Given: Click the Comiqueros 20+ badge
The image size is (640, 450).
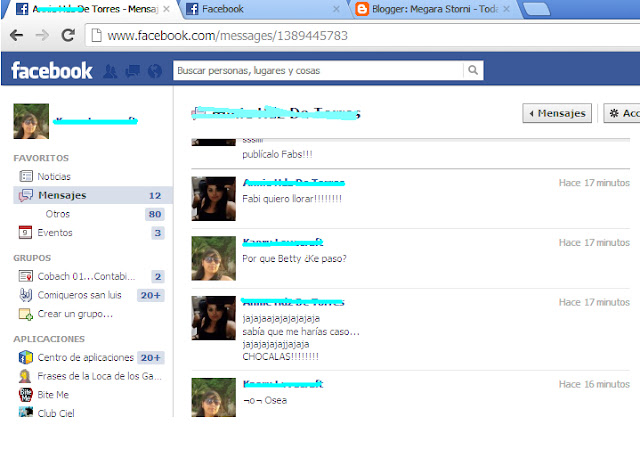Looking at the screenshot, I should point(151,295).
